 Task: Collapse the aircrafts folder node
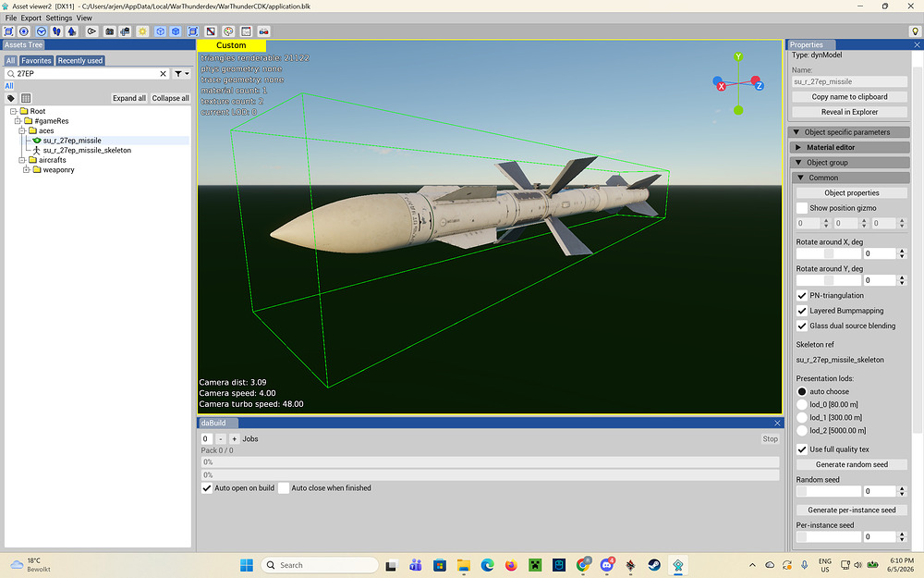pyautogui.click(x=21, y=160)
